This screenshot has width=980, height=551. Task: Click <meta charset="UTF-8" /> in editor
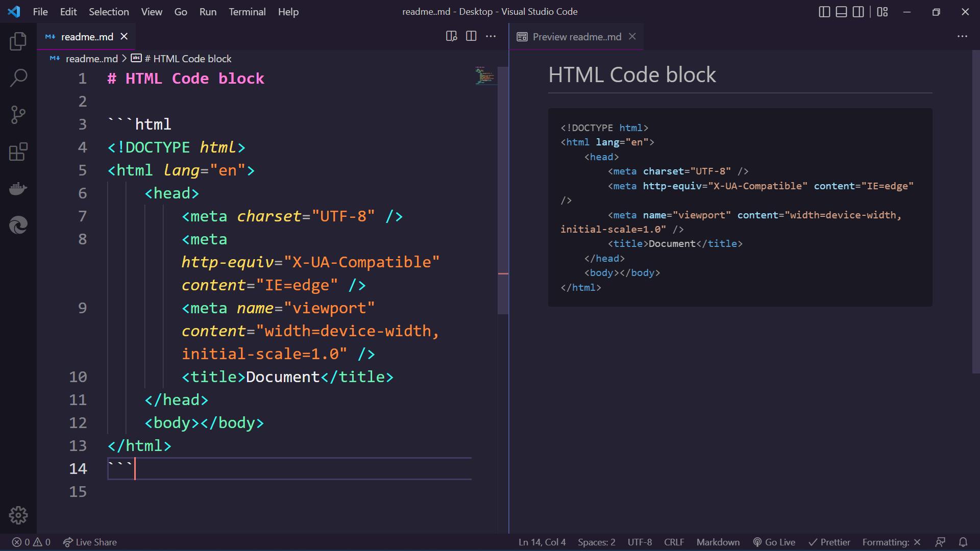click(292, 216)
